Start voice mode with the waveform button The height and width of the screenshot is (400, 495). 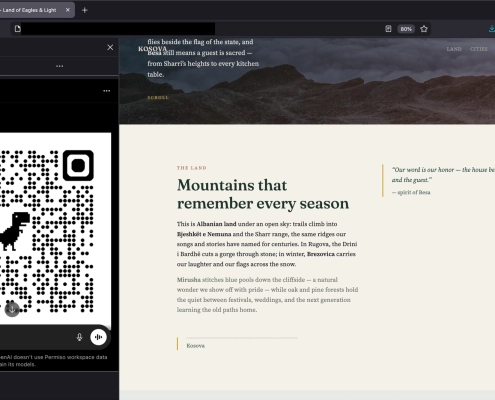(x=98, y=337)
